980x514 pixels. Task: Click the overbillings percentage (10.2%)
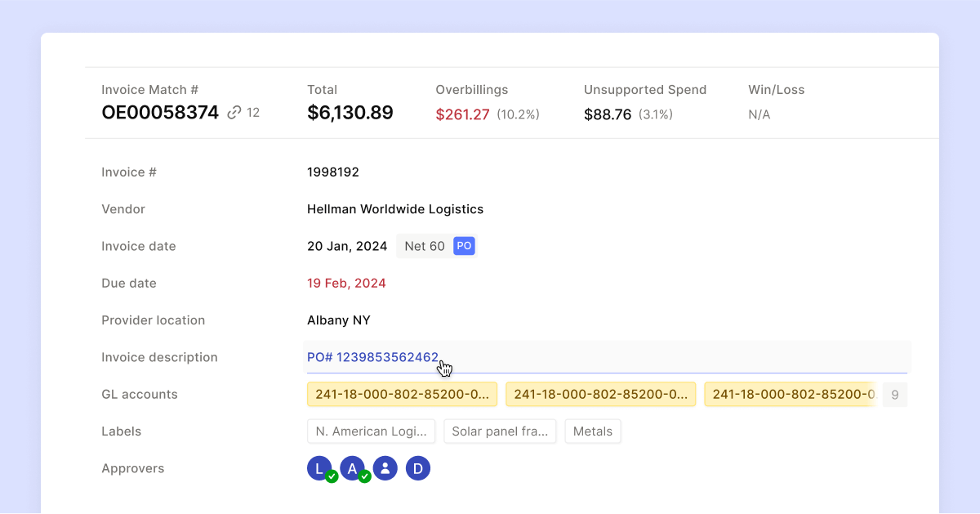coord(518,114)
